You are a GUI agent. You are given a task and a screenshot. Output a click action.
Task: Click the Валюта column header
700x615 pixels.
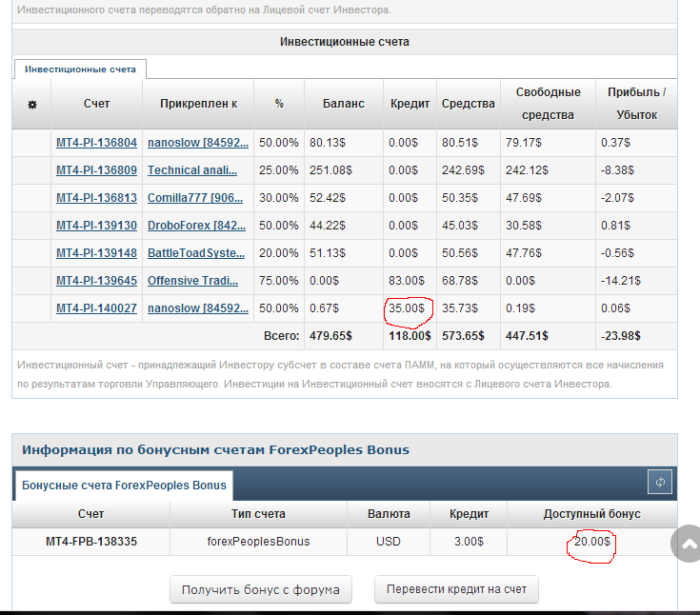click(x=389, y=514)
